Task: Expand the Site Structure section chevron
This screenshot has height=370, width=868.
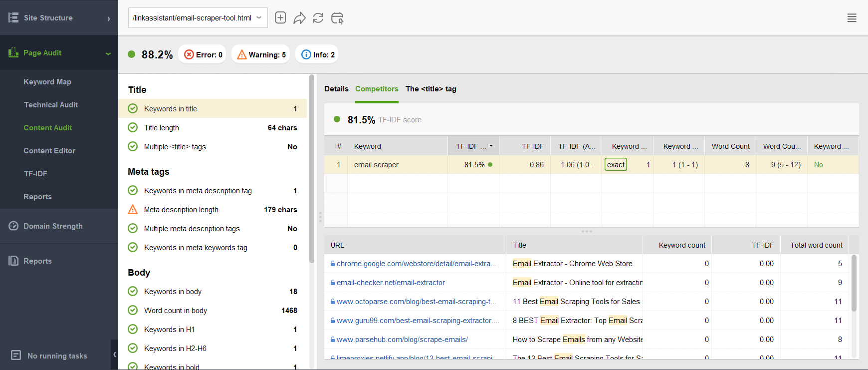Action: [109, 18]
